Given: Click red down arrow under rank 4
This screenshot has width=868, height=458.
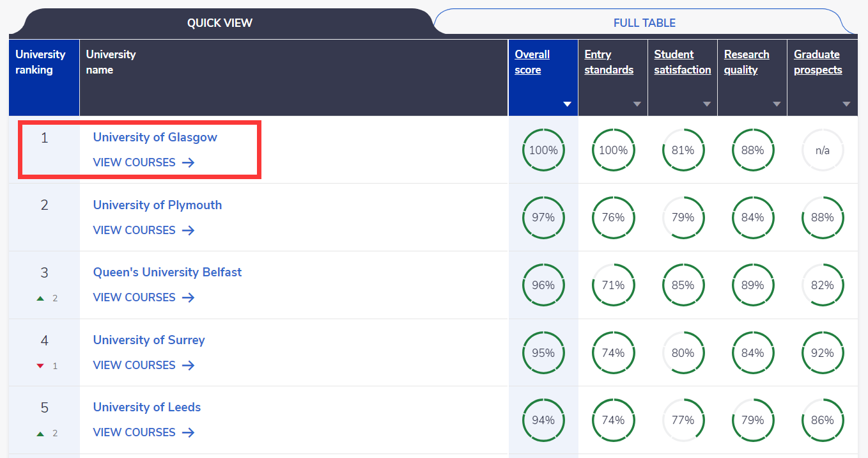Looking at the screenshot, I should (x=40, y=366).
